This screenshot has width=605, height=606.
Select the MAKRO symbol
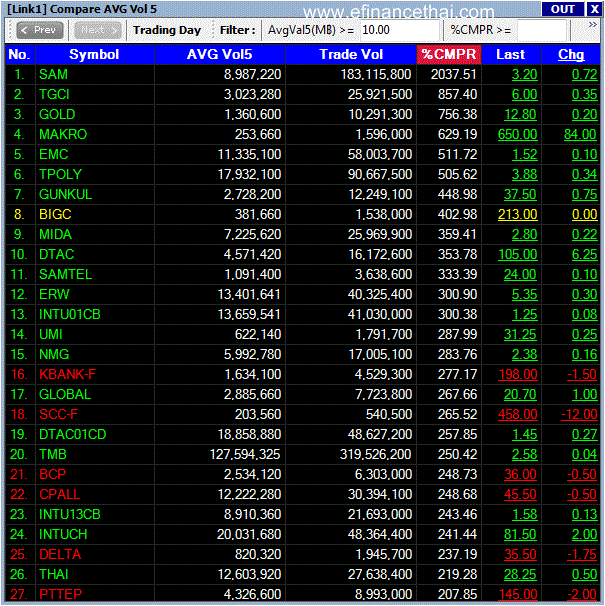(63, 134)
